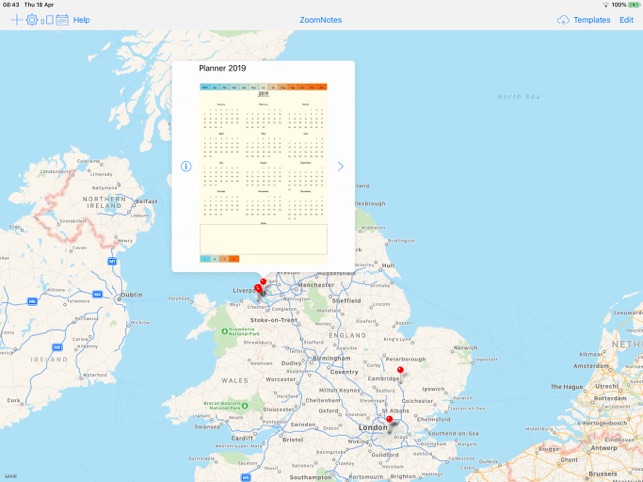This screenshot has width=643, height=482.
Task: Select the red pin at London
Action: click(390, 420)
